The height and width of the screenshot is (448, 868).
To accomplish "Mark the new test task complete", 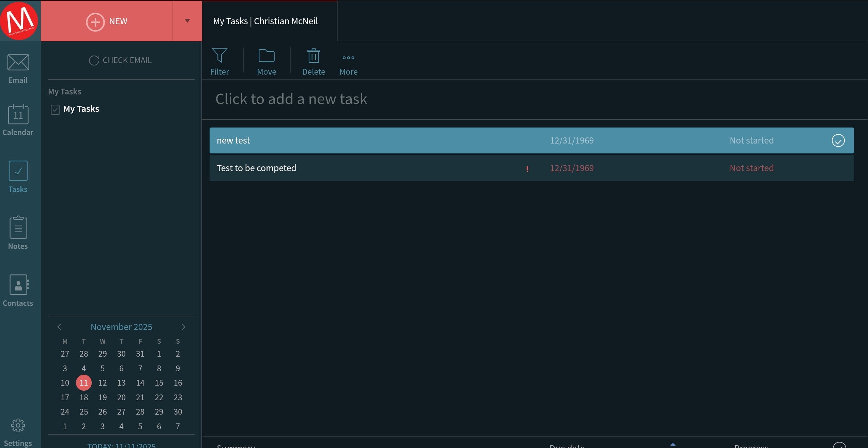I will tap(838, 140).
